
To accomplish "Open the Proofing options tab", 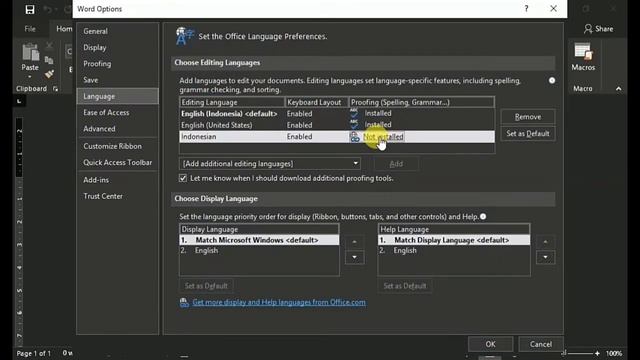I will click(118, 64).
